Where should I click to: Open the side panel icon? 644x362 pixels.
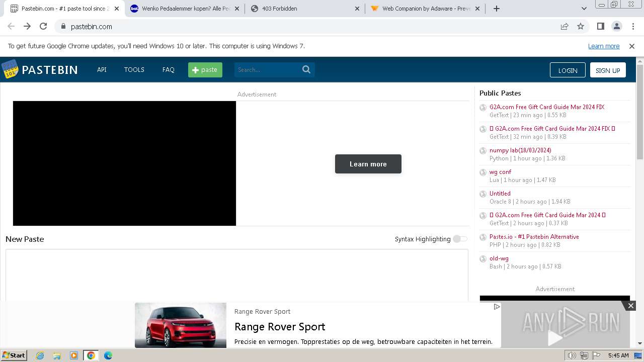pyautogui.click(x=600, y=26)
